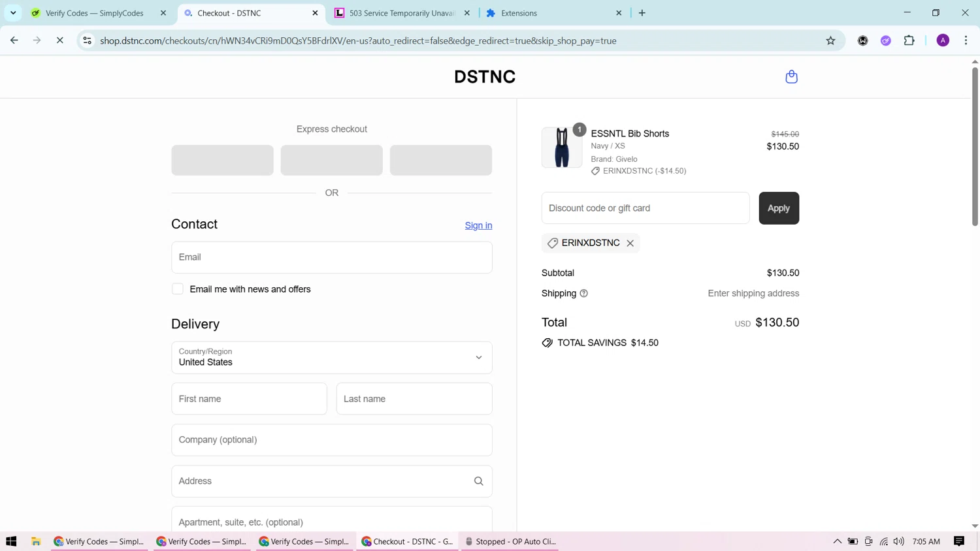The height and width of the screenshot is (551, 980).
Task: Open the Chrome three-dot menu
Action: click(x=966, y=40)
